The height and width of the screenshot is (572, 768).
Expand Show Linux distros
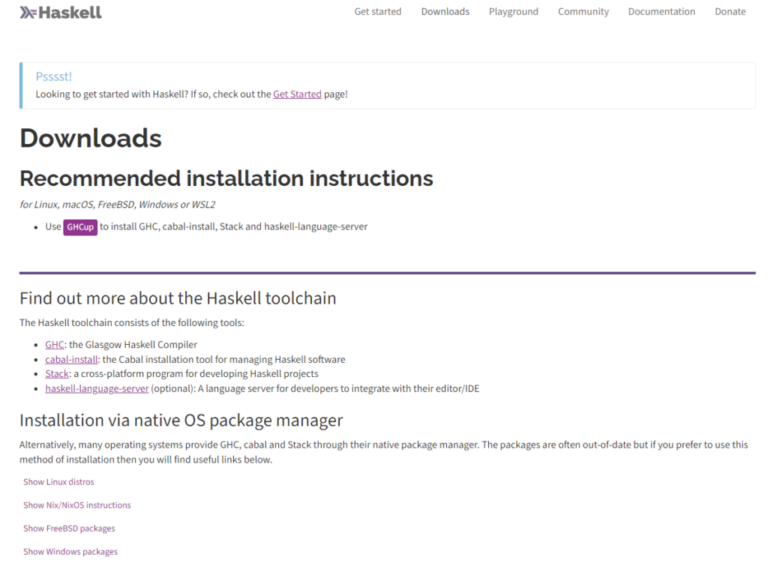[59, 482]
